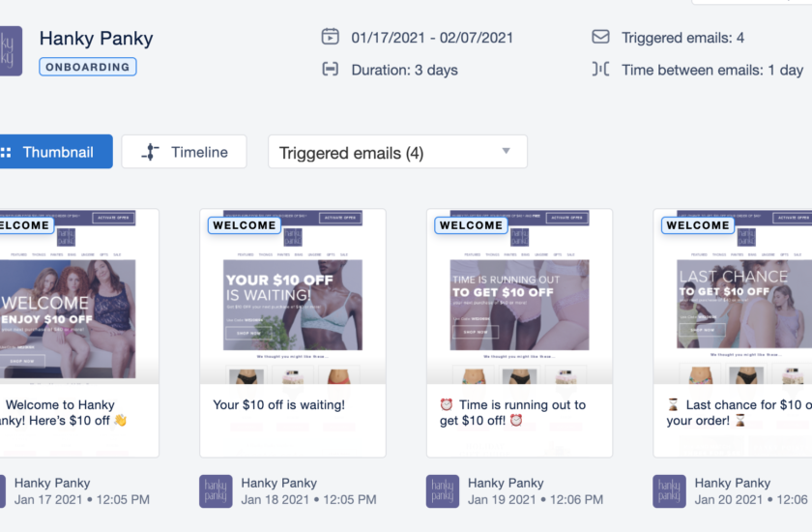Click the ONBOARDING tag badge

click(88, 67)
